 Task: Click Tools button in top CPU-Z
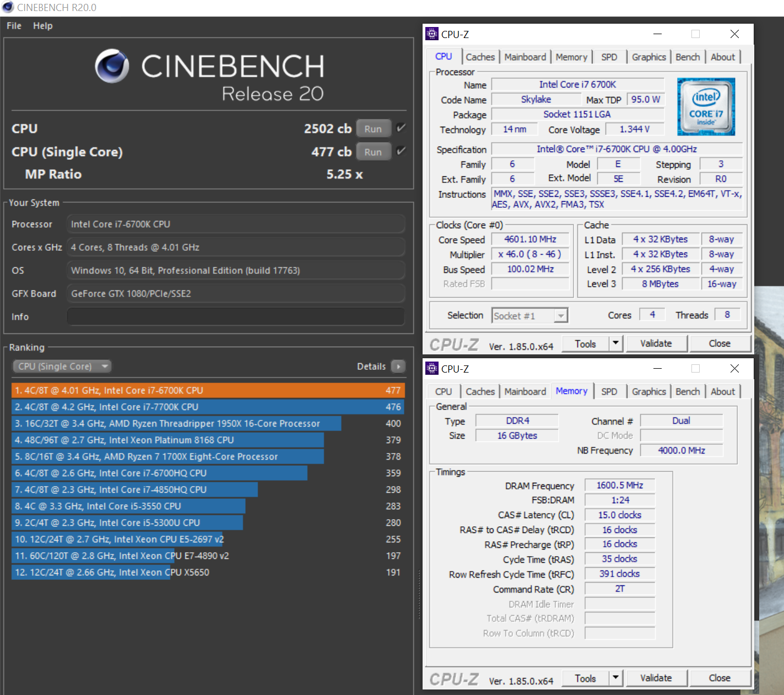585,343
